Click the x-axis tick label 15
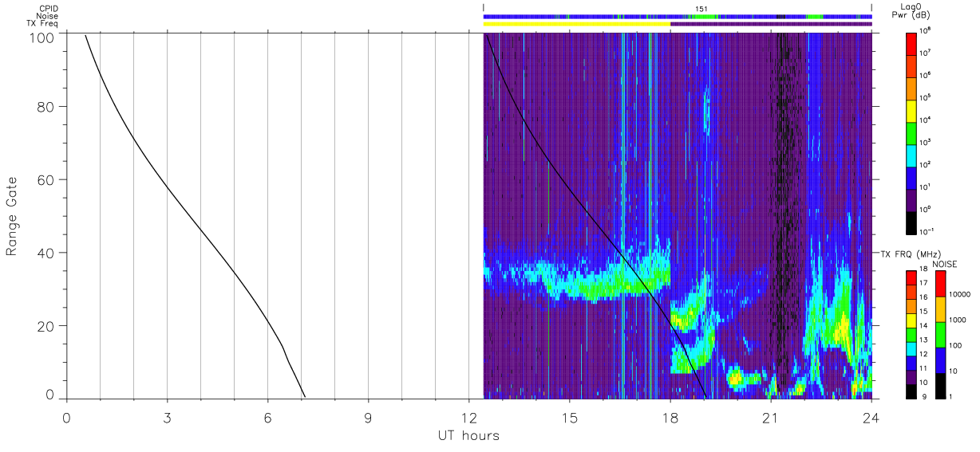 (569, 417)
